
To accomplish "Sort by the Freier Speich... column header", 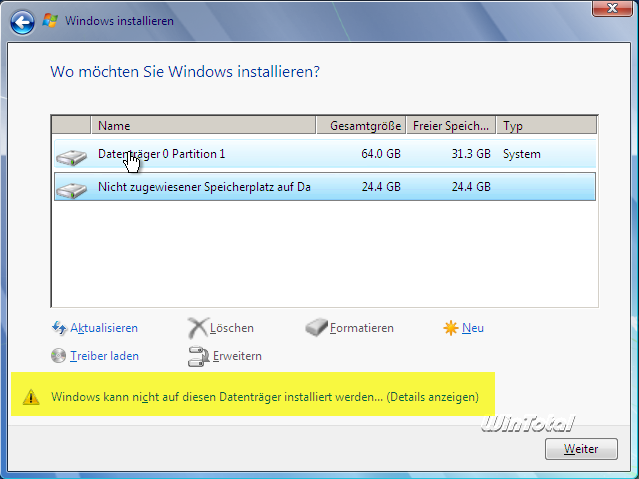I will click(x=451, y=126).
